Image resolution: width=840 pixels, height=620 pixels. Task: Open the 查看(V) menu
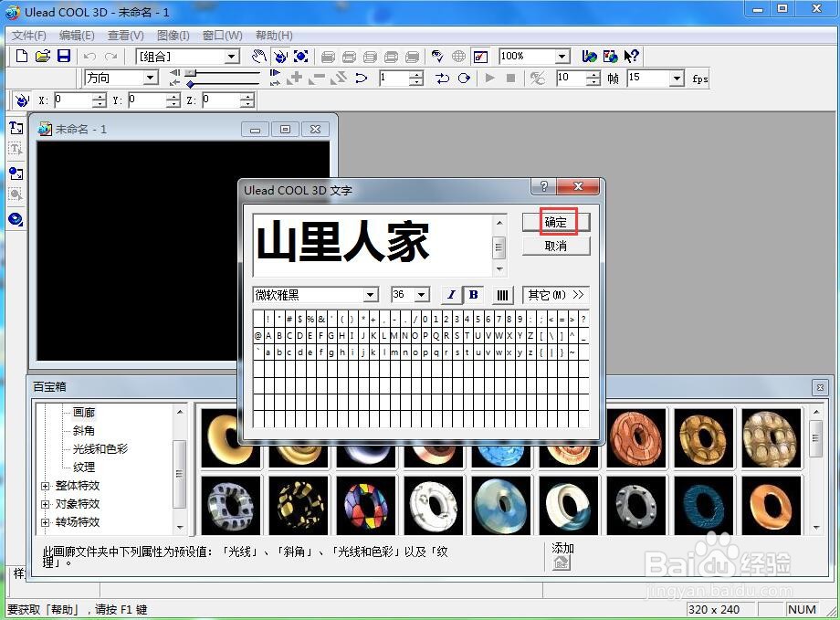click(x=125, y=36)
